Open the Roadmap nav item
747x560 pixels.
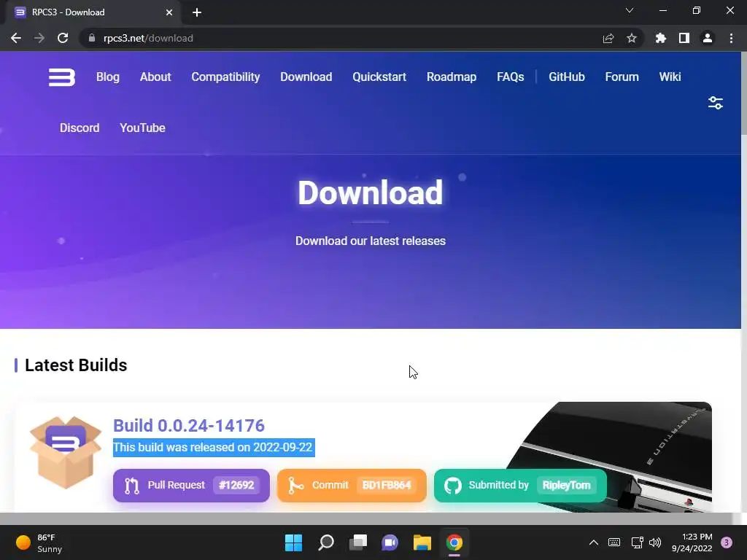coord(451,77)
